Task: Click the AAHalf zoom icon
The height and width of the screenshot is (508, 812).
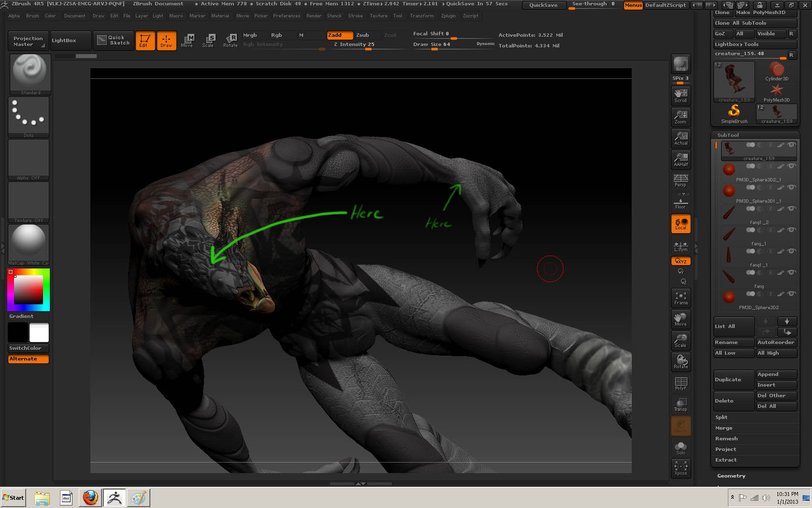Action: (x=681, y=159)
